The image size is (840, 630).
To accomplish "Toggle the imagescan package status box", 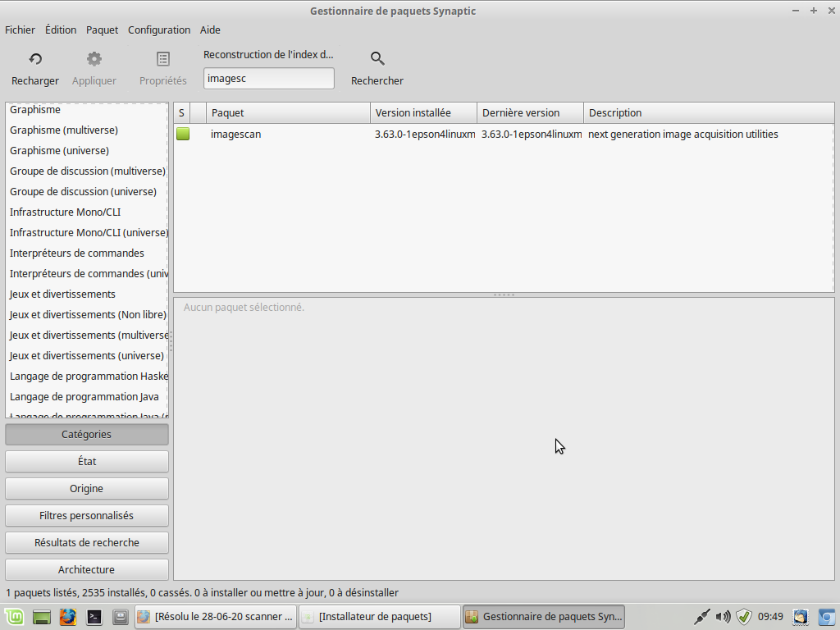I will click(x=182, y=135).
